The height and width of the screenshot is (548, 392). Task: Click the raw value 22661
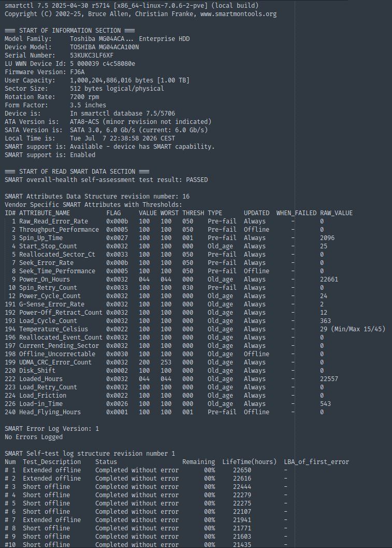(329, 279)
